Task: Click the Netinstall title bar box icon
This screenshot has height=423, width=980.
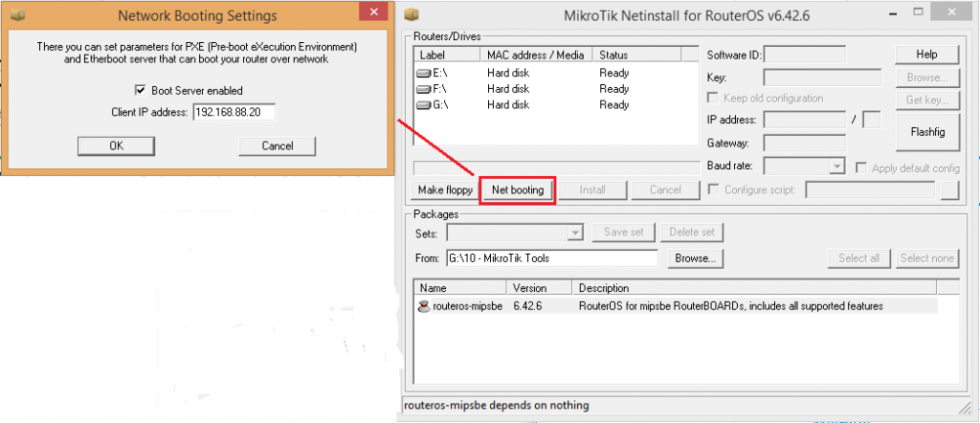Action: click(412, 15)
